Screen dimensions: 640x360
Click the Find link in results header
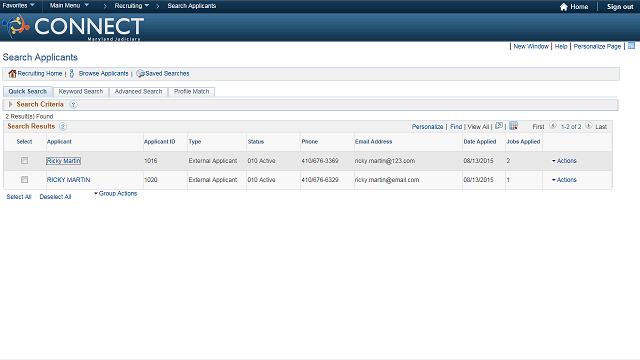pyautogui.click(x=456, y=127)
